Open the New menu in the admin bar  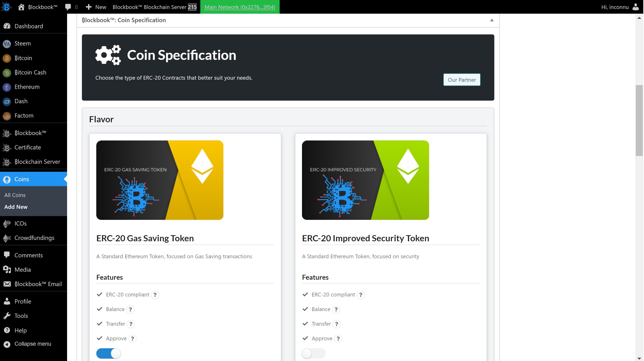(x=96, y=7)
